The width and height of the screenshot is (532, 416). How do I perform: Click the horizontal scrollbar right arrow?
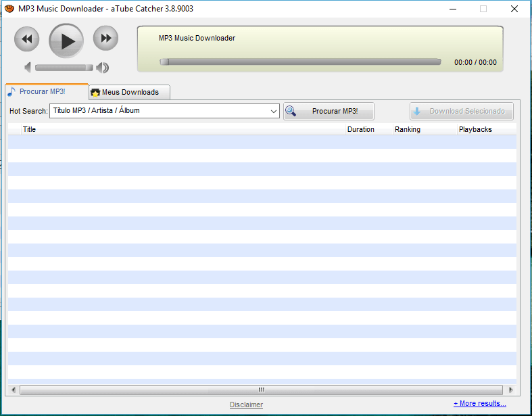(x=511, y=390)
